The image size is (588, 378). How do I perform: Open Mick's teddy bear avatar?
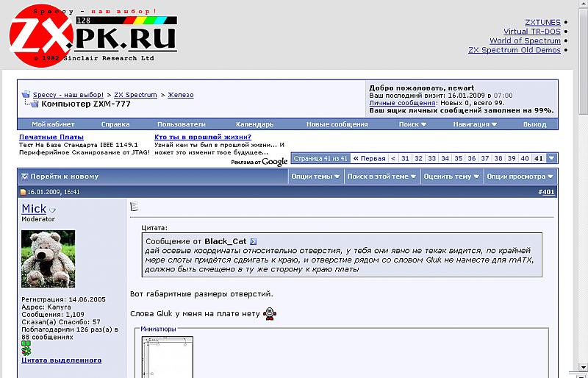(48, 258)
